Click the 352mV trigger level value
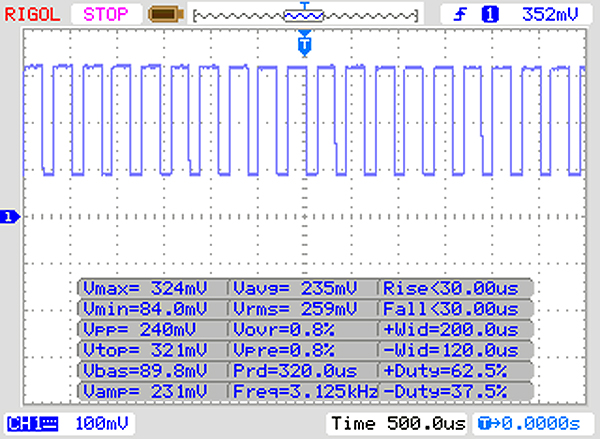 pyautogui.click(x=550, y=15)
